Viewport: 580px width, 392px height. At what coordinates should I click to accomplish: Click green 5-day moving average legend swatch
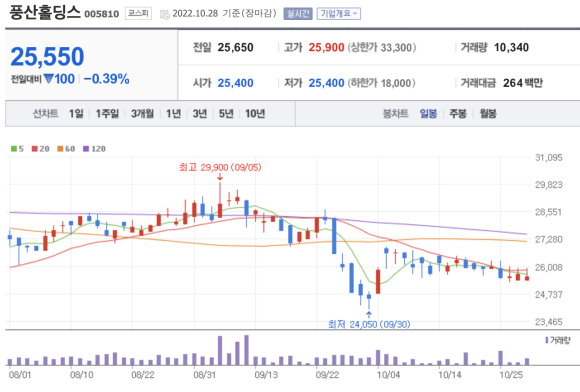click(x=14, y=149)
